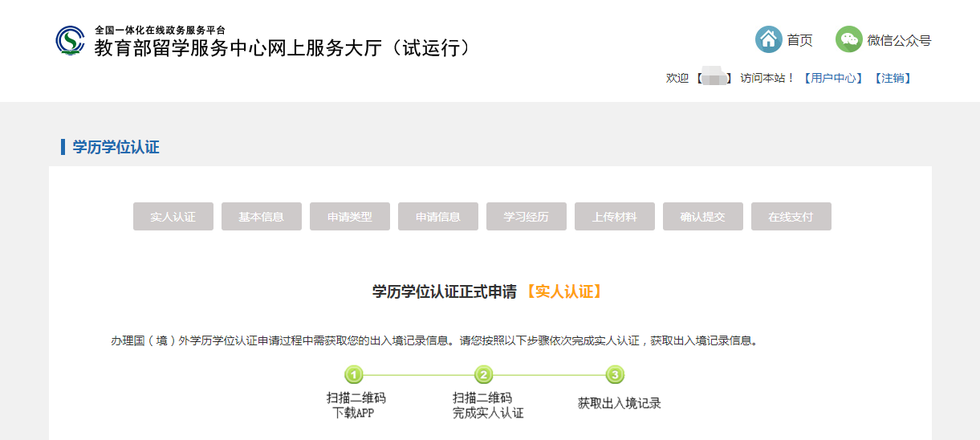Image resolution: width=980 pixels, height=440 pixels.
Task: Select the 实人认证 step tab
Action: 173,217
